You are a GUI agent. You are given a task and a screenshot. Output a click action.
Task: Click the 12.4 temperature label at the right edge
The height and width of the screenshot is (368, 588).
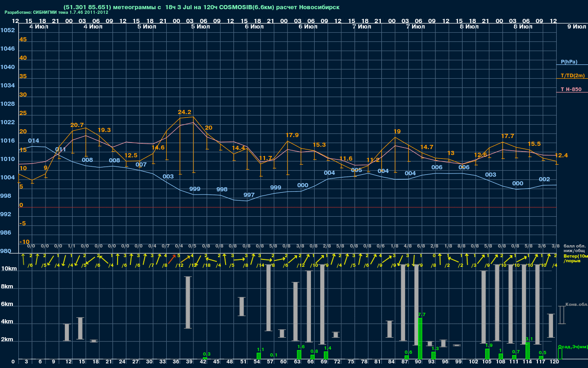pos(561,155)
